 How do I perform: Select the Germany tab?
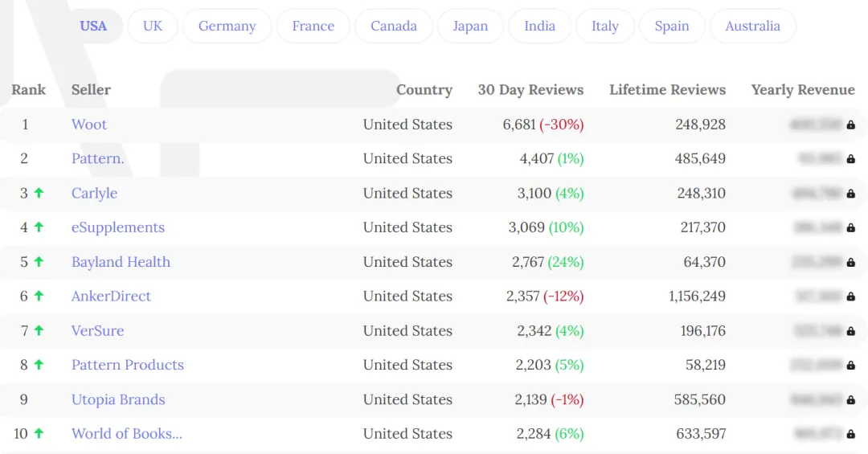(227, 26)
